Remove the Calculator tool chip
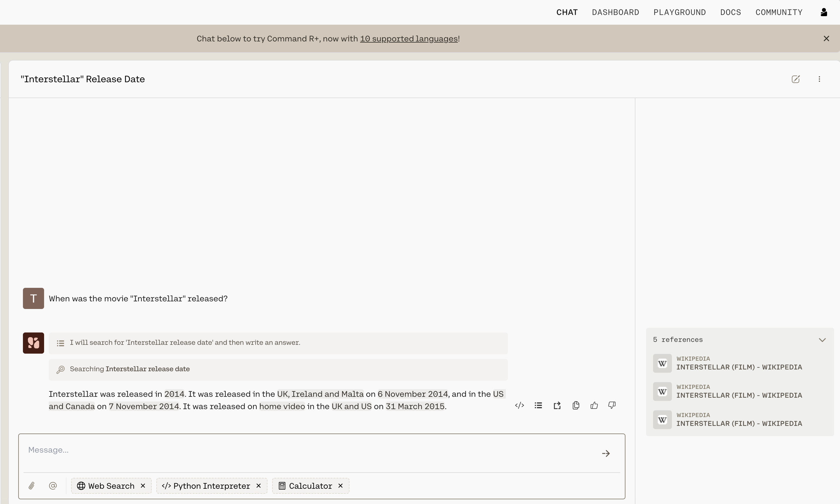Image resolution: width=840 pixels, height=504 pixels. tap(340, 486)
